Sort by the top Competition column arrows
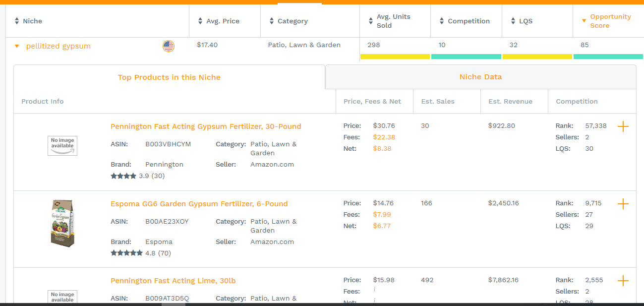Viewport: 644px width, 306px height. pyautogui.click(x=442, y=21)
